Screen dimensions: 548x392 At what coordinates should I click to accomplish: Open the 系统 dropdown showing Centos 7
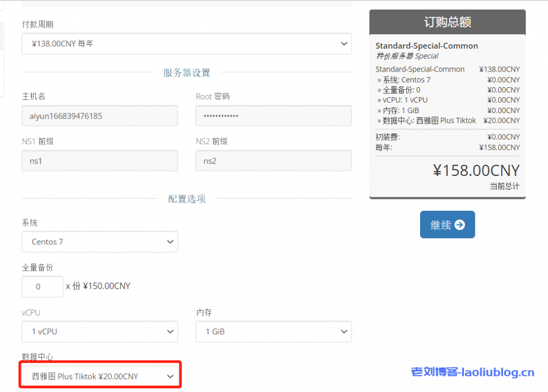click(x=100, y=242)
